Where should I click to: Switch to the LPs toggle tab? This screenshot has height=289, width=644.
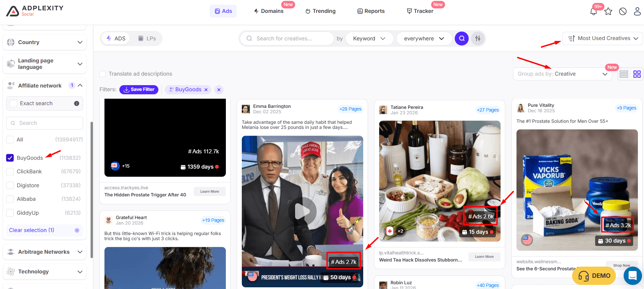click(147, 39)
